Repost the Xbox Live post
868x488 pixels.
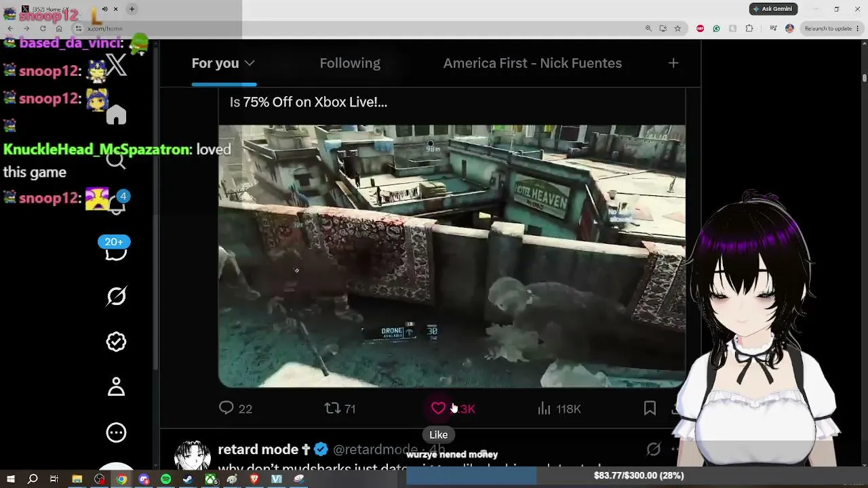pos(340,408)
